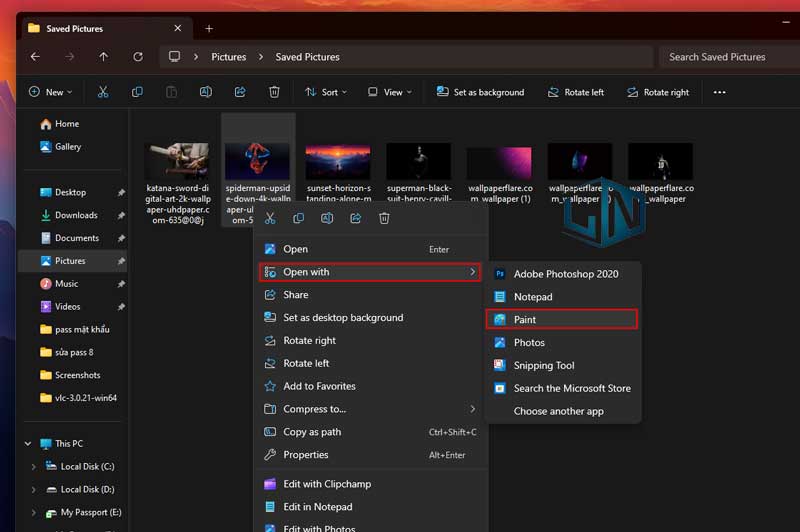Image resolution: width=800 pixels, height=532 pixels.
Task: Click Copy as path
Action: 370,432
